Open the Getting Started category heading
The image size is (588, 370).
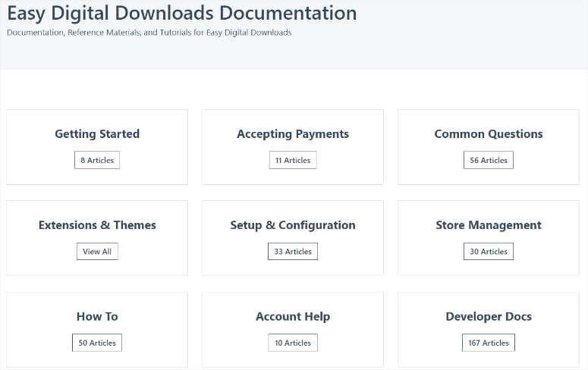point(97,134)
